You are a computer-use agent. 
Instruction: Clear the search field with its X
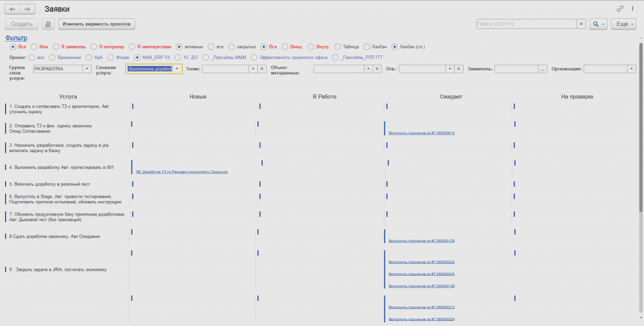click(580, 24)
